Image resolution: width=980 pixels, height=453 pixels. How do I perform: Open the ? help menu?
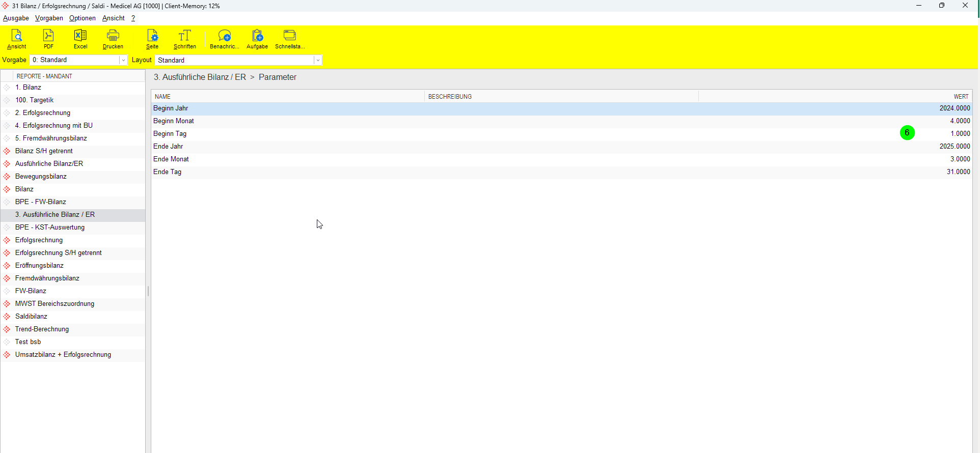click(x=133, y=18)
